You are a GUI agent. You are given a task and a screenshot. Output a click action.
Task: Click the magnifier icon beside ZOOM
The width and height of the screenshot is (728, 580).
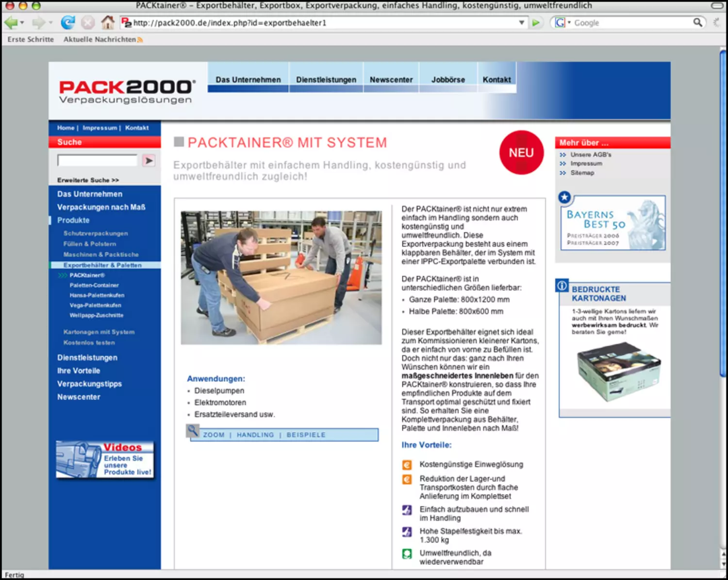click(193, 431)
